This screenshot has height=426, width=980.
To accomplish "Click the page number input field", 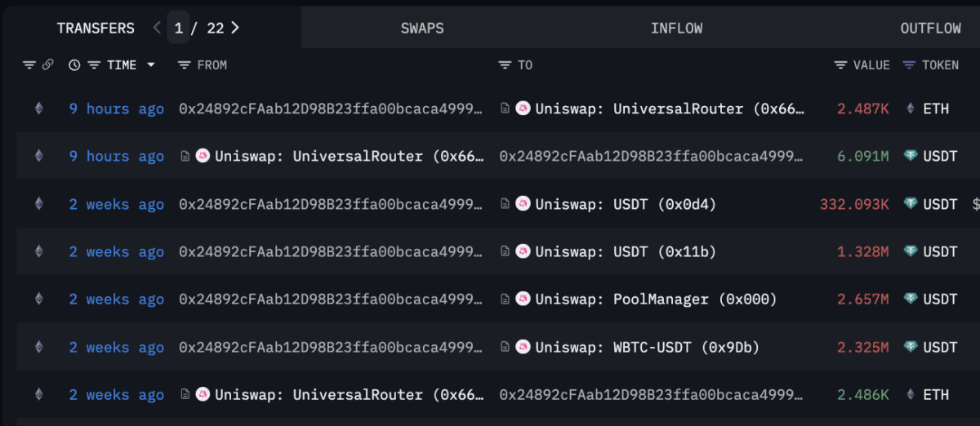I will [178, 28].
